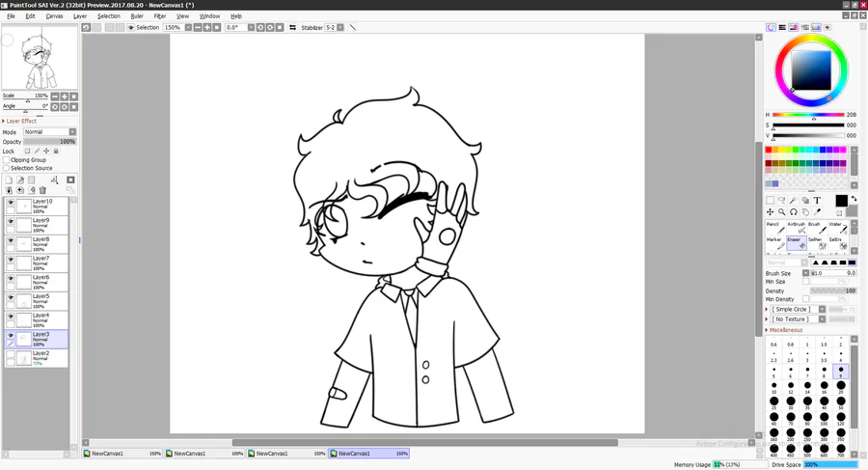Open the File menu
Image resolution: width=868 pixels, height=470 pixels.
tap(11, 16)
